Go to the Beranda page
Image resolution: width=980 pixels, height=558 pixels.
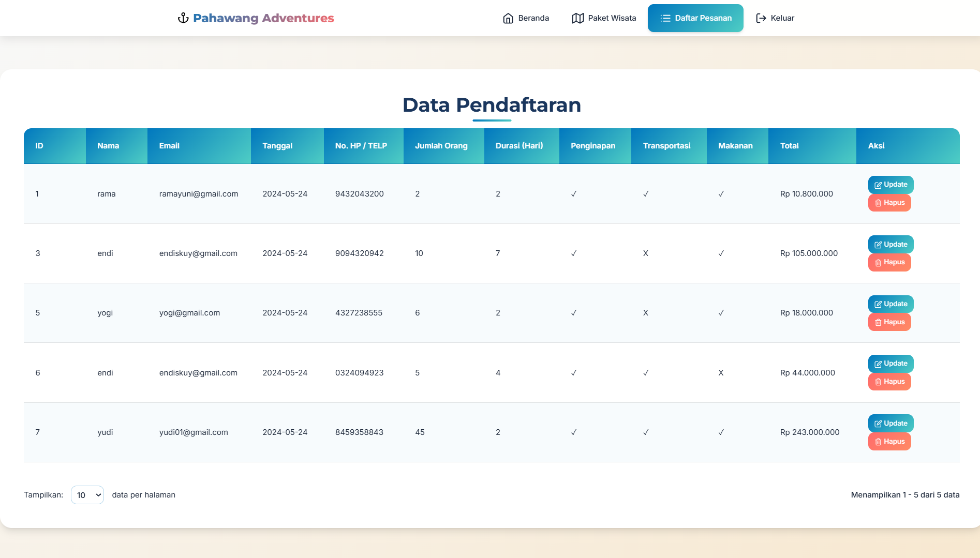526,18
